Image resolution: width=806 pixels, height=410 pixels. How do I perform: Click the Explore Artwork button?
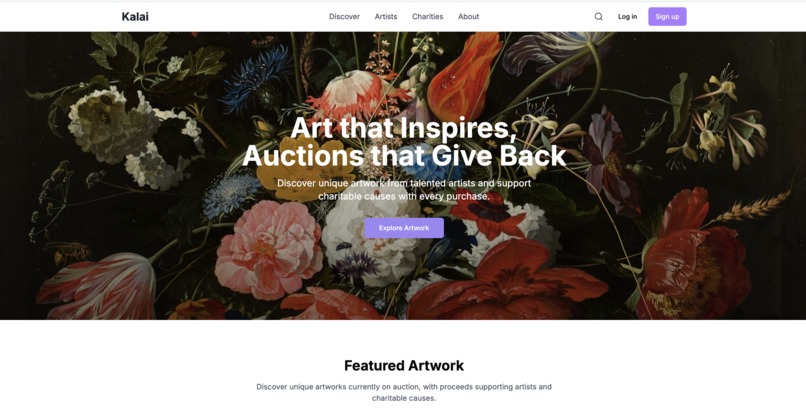point(404,228)
